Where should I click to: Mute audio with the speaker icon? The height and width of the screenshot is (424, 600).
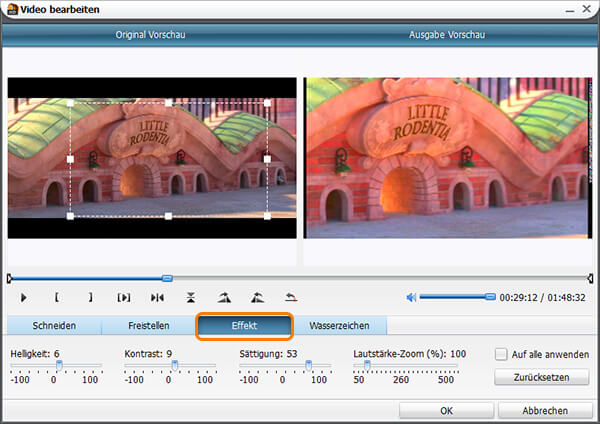pyautogui.click(x=411, y=297)
